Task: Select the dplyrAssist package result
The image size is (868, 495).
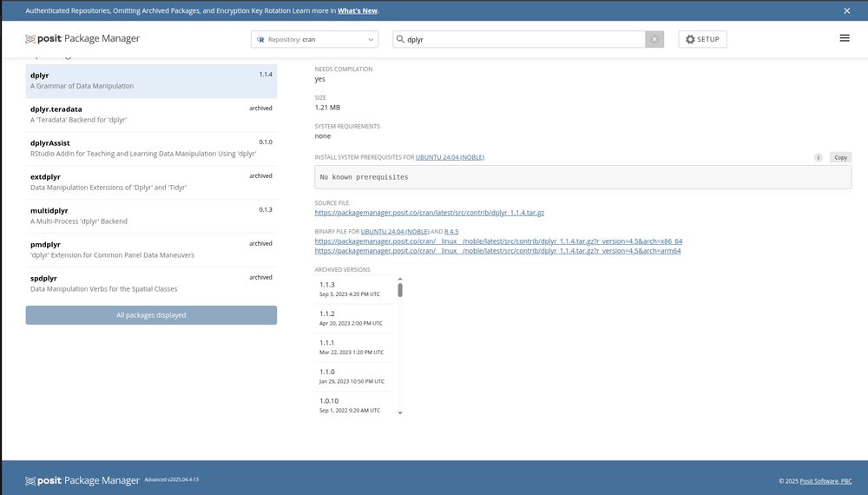Action: [151, 148]
